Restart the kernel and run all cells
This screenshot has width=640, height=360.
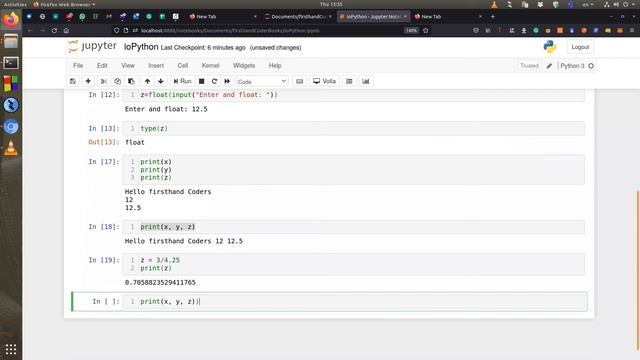click(x=227, y=81)
